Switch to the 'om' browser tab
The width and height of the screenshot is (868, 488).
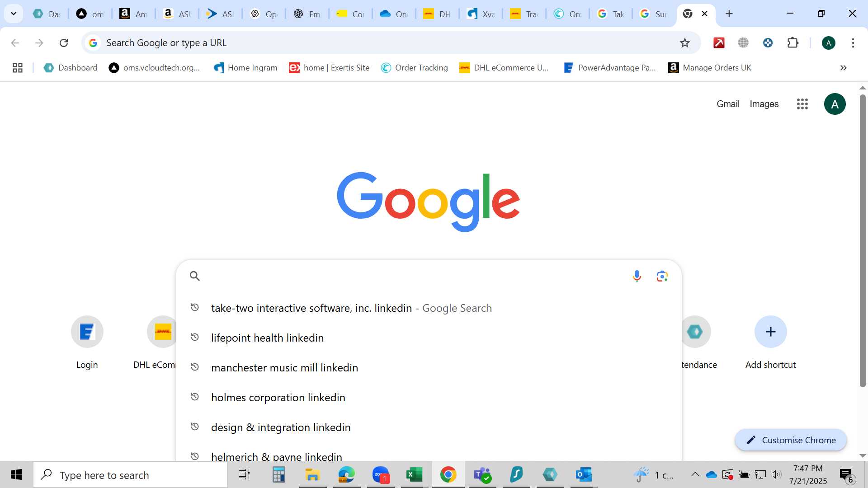(x=90, y=14)
